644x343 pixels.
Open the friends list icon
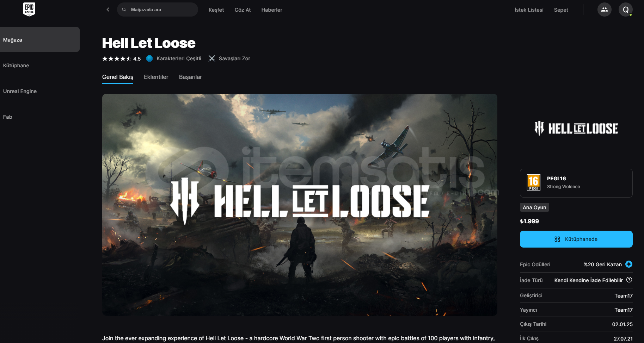pos(604,10)
